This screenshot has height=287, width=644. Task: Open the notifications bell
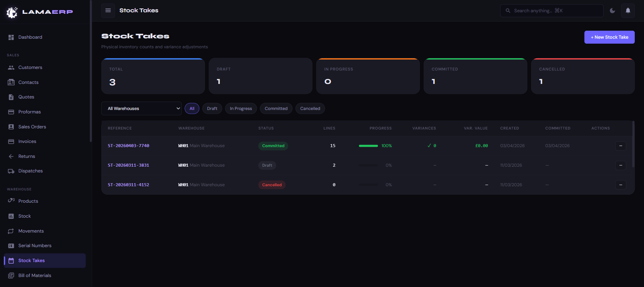tap(628, 10)
